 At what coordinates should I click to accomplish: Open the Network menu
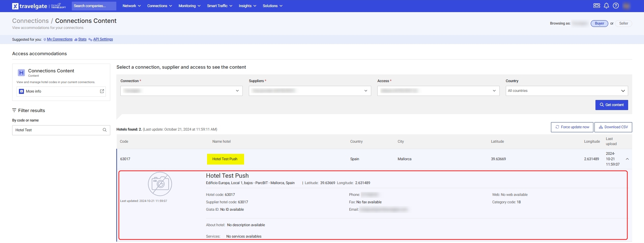131,6
